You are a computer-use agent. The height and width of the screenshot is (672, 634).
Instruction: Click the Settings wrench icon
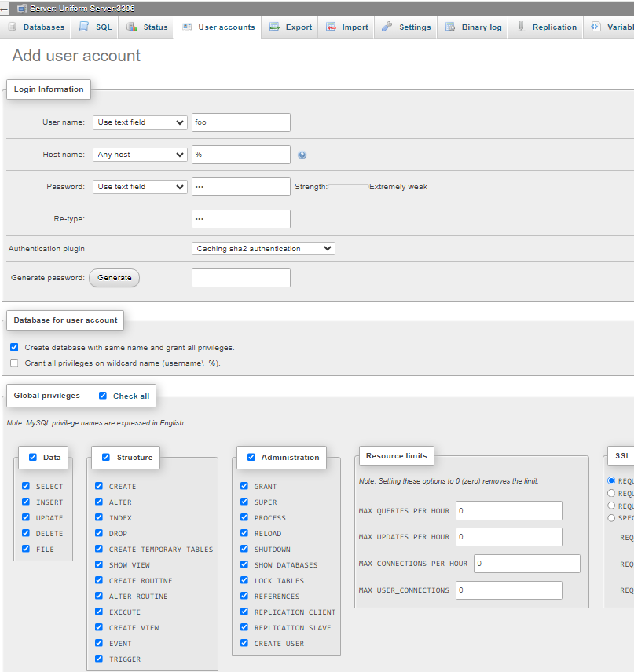pyautogui.click(x=387, y=27)
